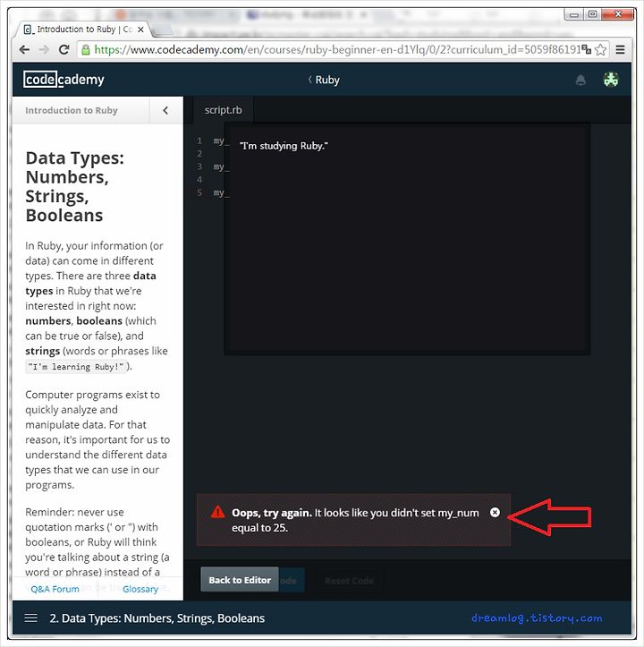
Task: Open the Glossary link
Action: pos(140,589)
